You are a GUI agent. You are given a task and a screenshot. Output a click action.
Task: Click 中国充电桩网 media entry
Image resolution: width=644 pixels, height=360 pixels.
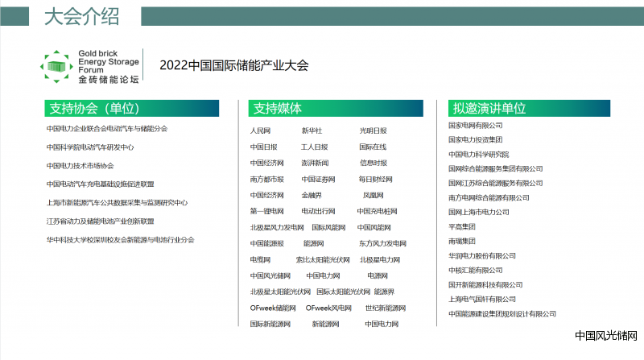(x=377, y=211)
